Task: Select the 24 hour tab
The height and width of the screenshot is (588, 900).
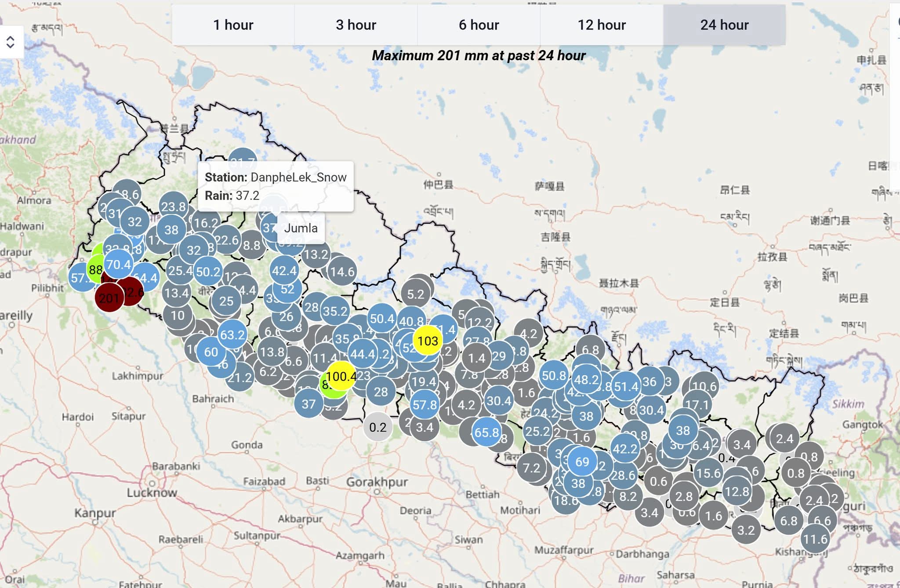Action: [724, 25]
